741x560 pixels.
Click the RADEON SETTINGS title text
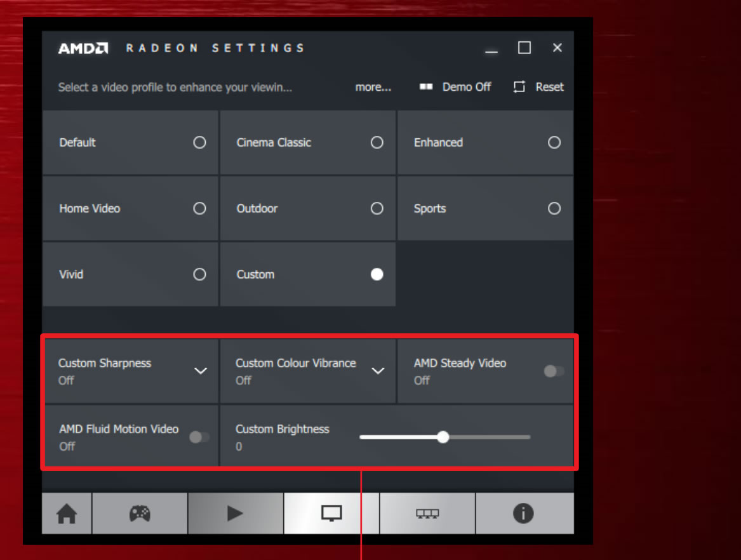pyautogui.click(x=215, y=48)
